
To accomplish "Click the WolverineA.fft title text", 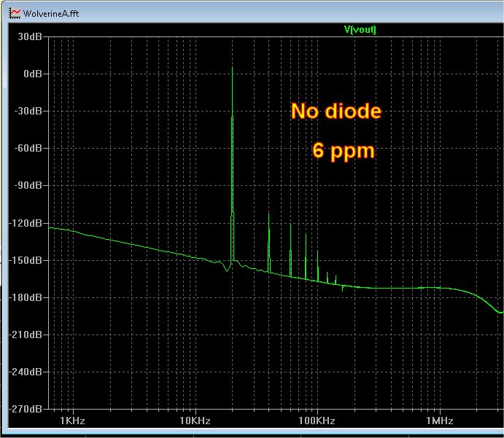I will [x=51, y=14].
